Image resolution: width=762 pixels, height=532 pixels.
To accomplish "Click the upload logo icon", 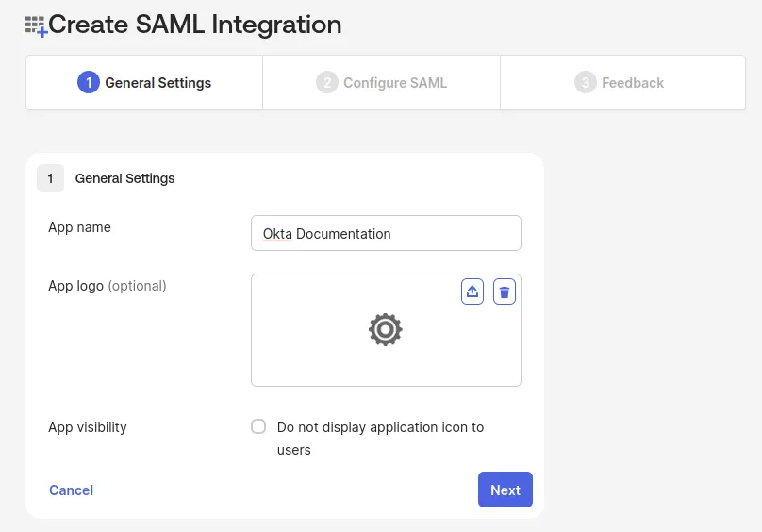I will 472,291.
